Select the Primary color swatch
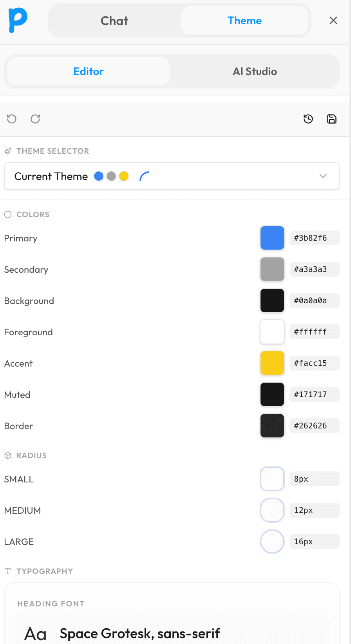351x644 pixels. (x=272, y=238)
